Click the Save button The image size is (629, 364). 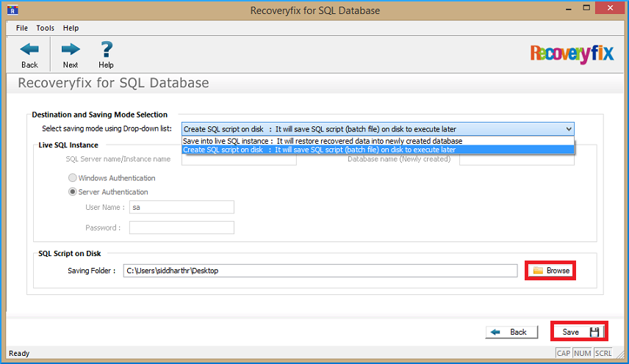point(579,332)
